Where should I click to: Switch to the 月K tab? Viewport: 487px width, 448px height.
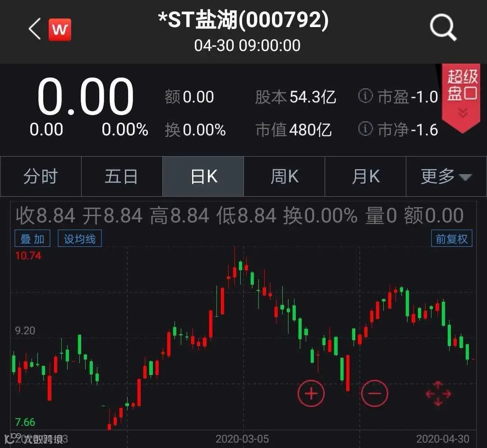tap(366, 176)
